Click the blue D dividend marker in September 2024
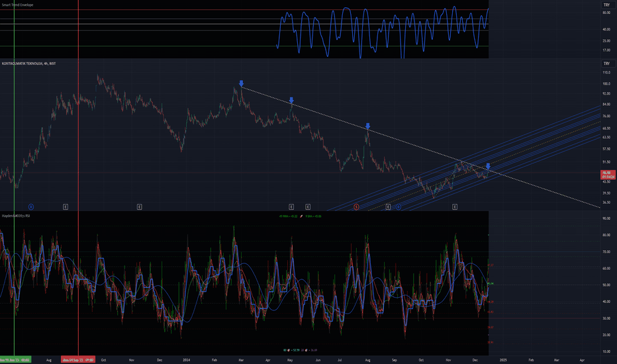This screenshot has height=364, width=617. pos(399,207)
